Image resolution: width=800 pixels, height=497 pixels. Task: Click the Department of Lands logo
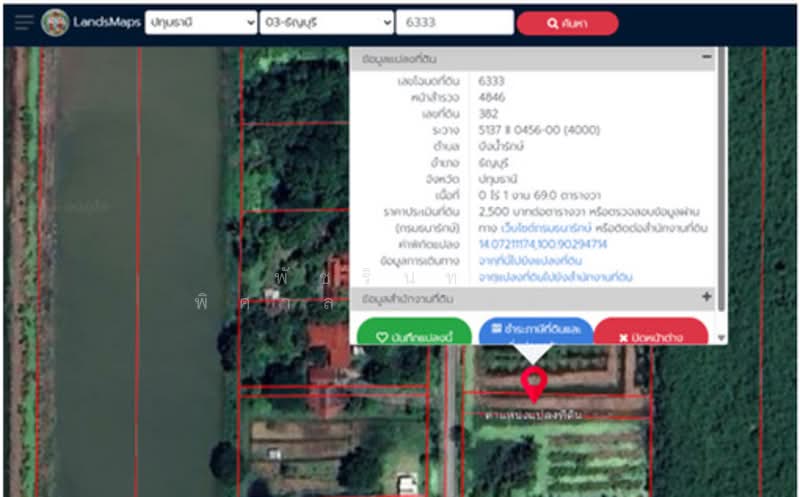click(55, 22)
